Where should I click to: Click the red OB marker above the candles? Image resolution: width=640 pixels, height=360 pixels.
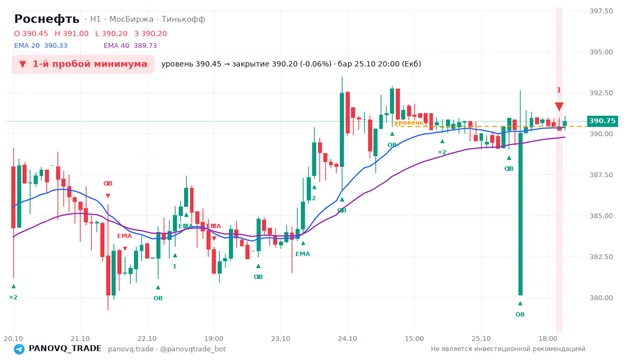[108, 184]
